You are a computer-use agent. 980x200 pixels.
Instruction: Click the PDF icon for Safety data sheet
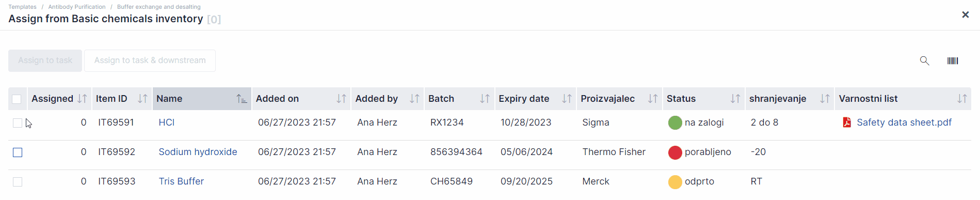(846, 122)
